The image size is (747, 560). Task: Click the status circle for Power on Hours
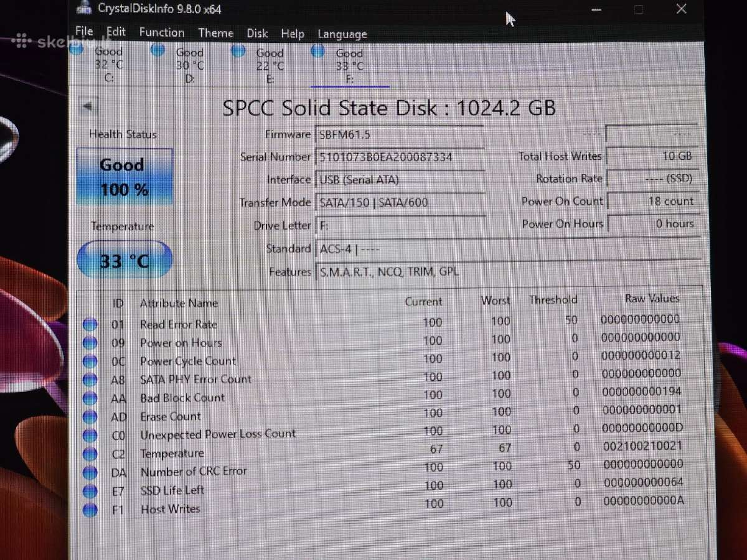(90, 343)
